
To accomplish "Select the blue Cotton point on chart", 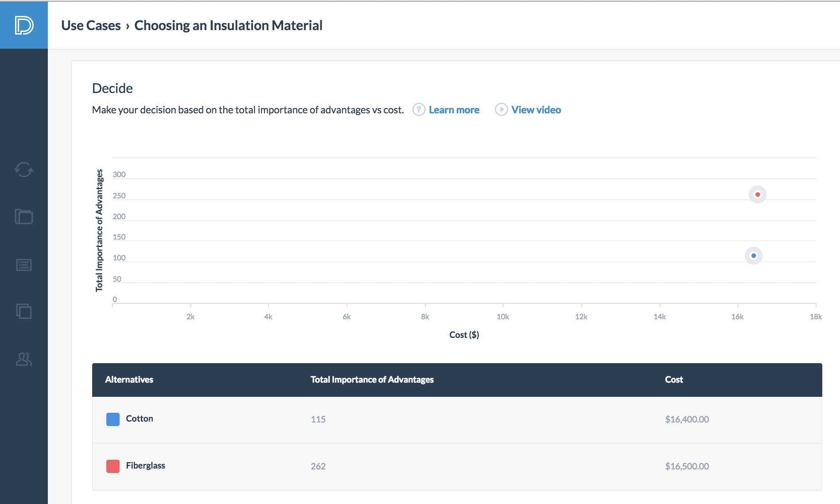I will pos(754,256).
